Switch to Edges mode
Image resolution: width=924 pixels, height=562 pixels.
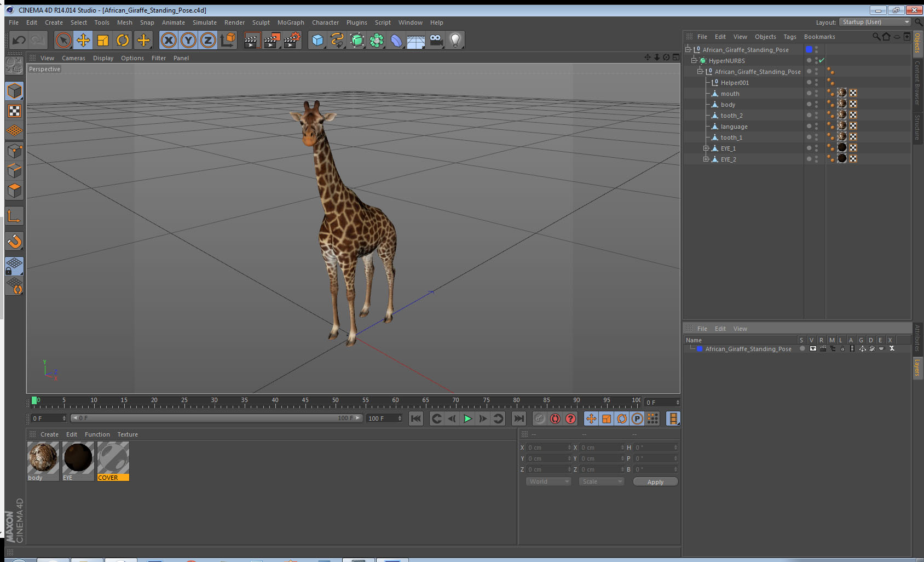[x=14, y=170]
